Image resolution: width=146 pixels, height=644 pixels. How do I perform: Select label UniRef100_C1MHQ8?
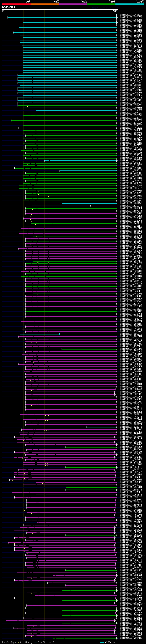[131, 218]
